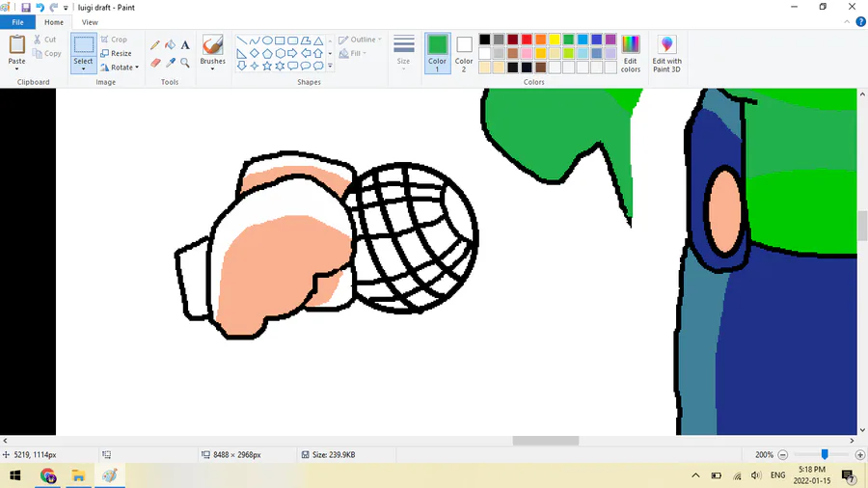Choose the Rectangle shape
The width and height of the screenshot is (868, 488).
tap(280, 41)
